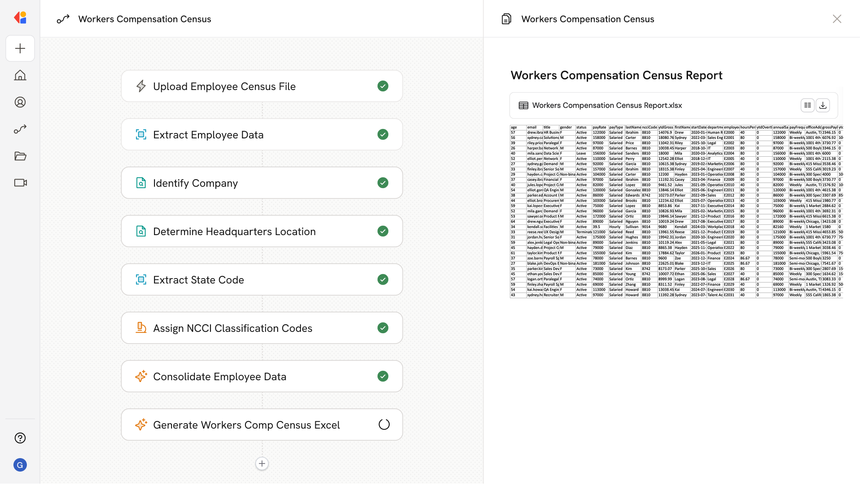
Task: Add a new step below the workflow
Action: pos(262,464)
